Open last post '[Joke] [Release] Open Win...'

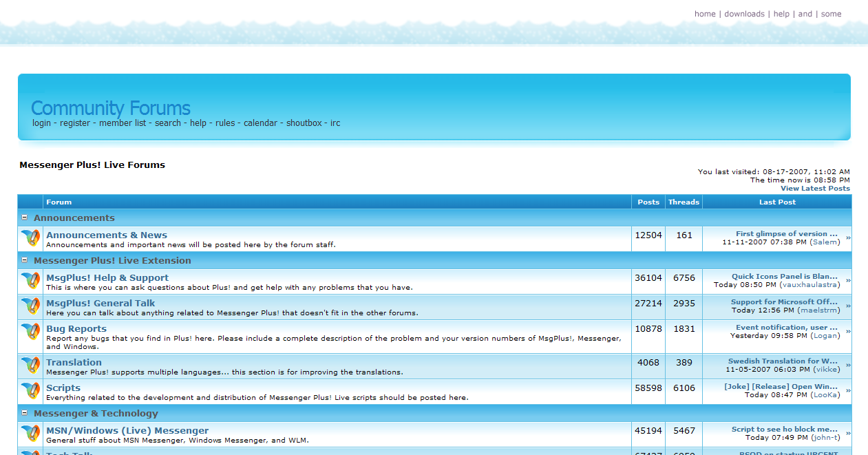point(781,387)
